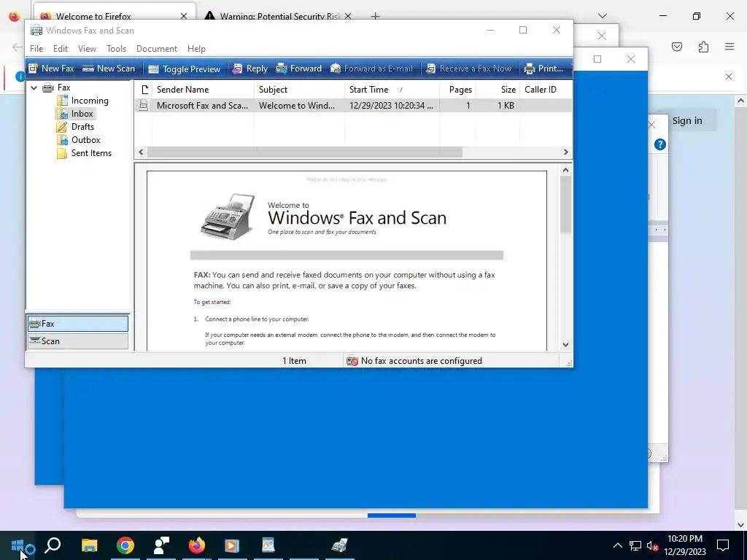
Task: Sort by Sender Name column
Action: [203, 90]
